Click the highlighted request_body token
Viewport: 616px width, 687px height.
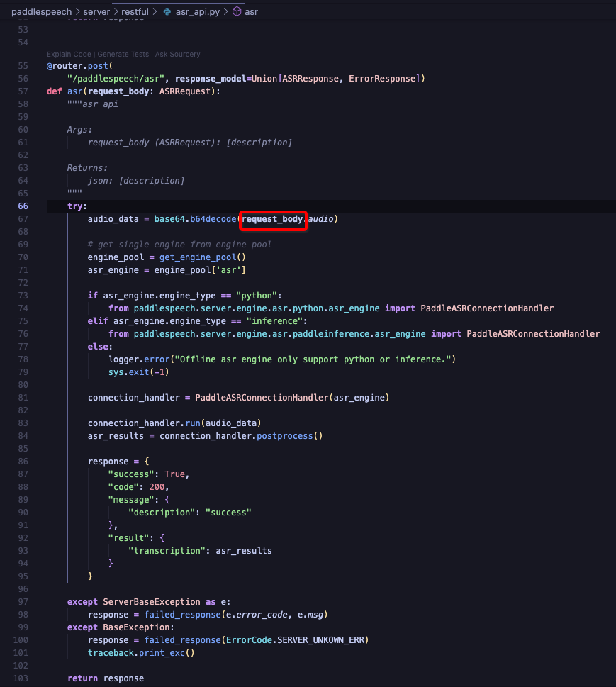273,220
